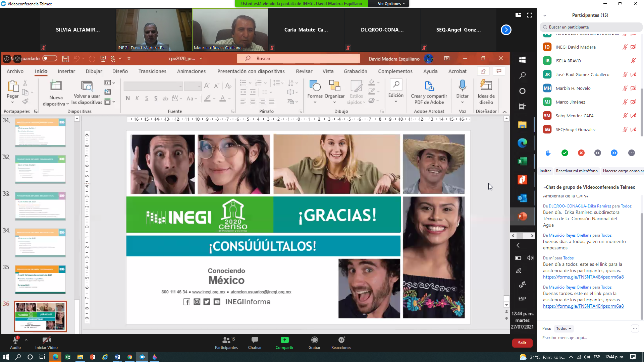Image resolution: width=644 pixels, height=362 pixels.
Task: Open Estilos rápidos dropdown
Action: click(356, 93)
